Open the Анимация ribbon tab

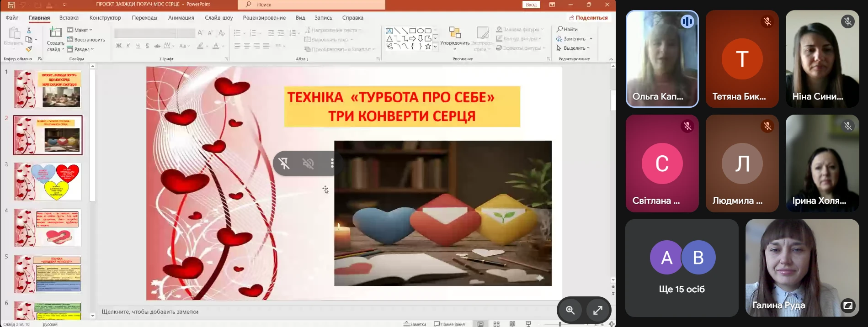[x=181, y=18]
